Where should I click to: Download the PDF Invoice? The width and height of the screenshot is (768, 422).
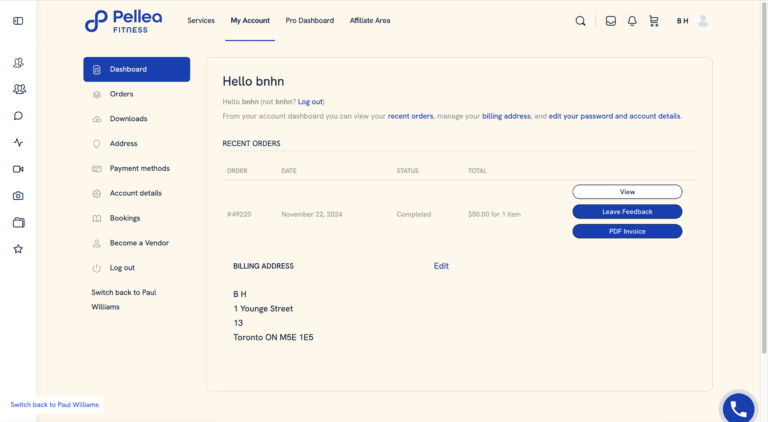[x=627, y=231]
